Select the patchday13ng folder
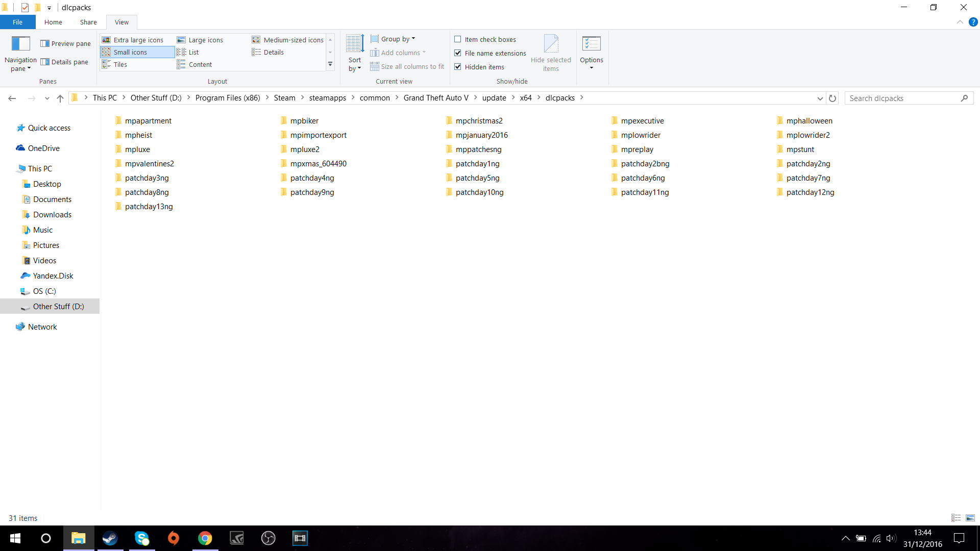980x551 pixels. (x=144, y=207)
